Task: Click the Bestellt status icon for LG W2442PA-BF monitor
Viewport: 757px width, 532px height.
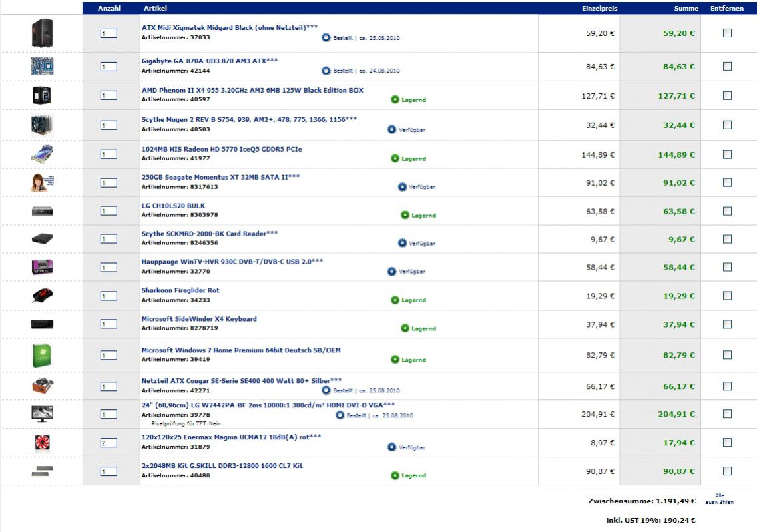Action: coord(340,415)
